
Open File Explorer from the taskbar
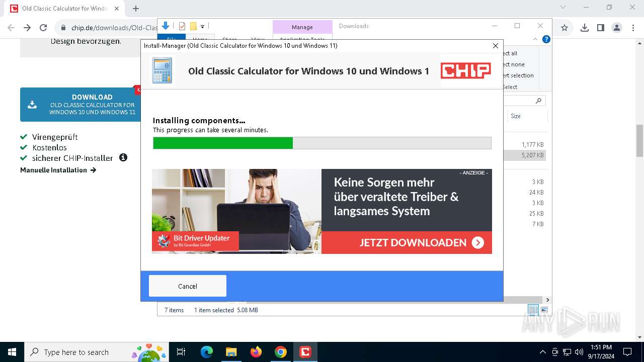(x=231, y=352)
